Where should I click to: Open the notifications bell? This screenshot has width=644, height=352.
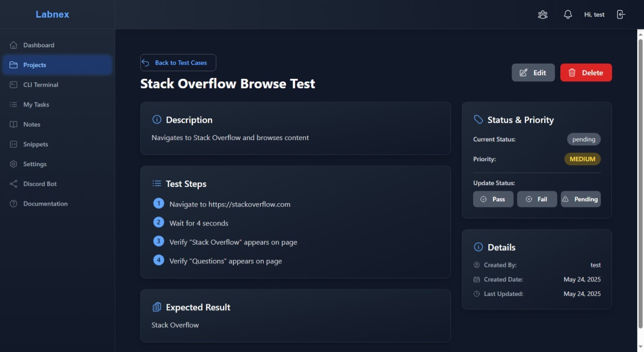pos(568,14)
